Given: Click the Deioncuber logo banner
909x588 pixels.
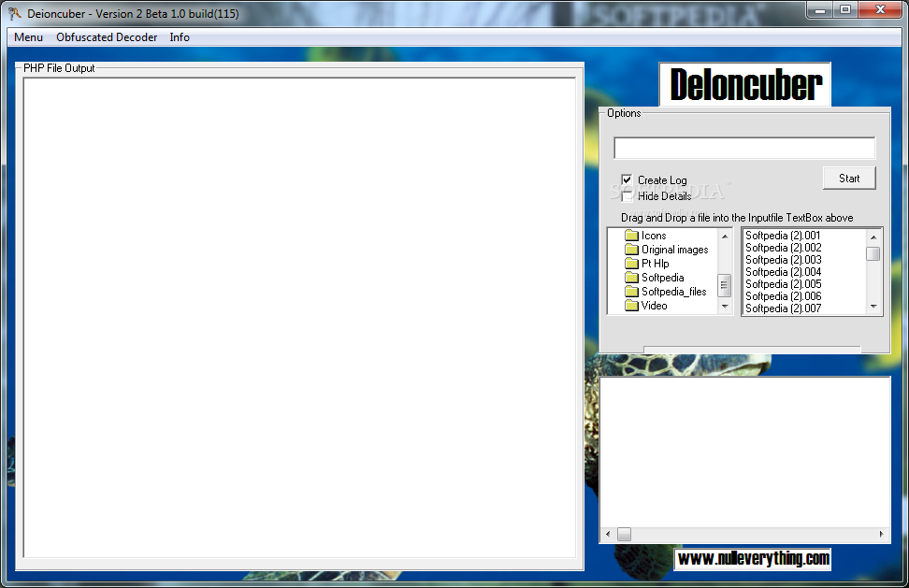Looking at the screenshot, I should 745,84.
